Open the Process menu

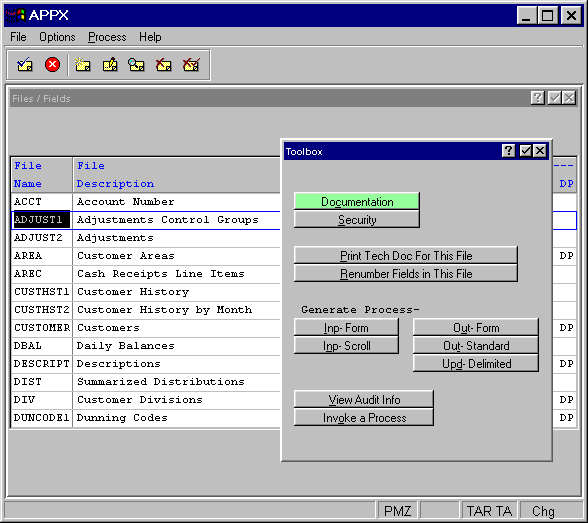coord(107,37)
